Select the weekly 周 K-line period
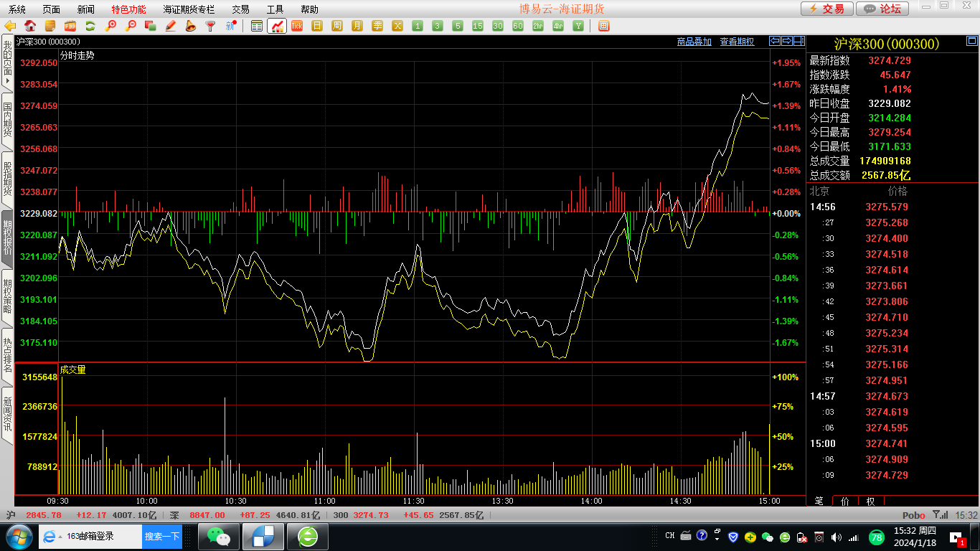 click(337, 26)
